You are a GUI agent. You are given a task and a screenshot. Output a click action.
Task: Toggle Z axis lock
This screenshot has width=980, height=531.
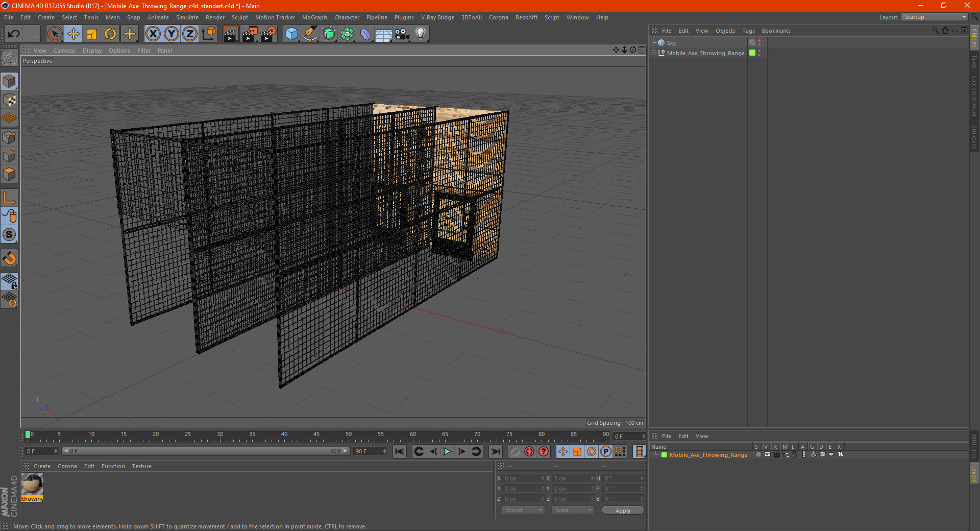pos(190,34)
